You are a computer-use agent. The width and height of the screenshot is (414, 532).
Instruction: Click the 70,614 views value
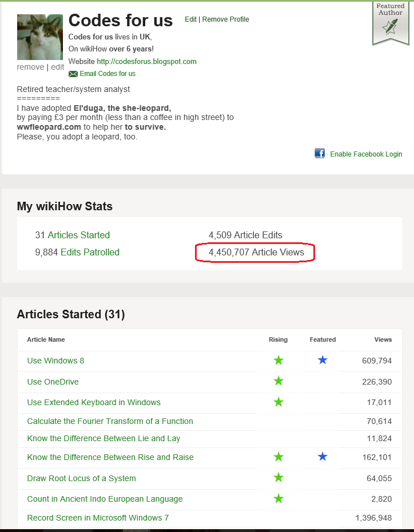(379, 421)
